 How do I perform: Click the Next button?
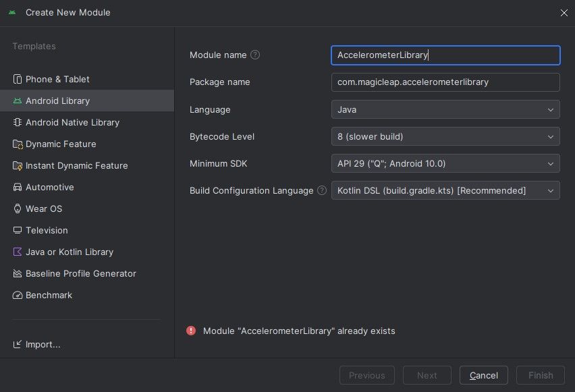tap(427, 375)
